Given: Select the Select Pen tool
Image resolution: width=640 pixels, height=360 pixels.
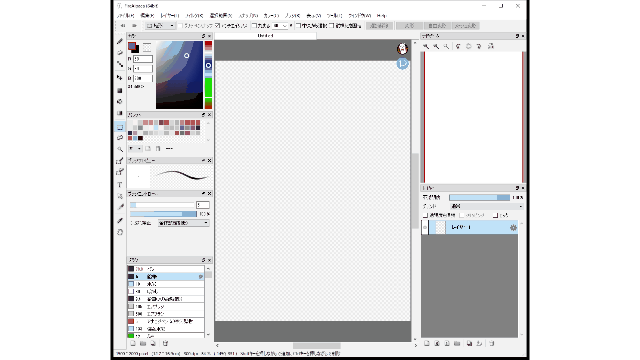Looking at the screenshot, I should click(x=120, y=161).
